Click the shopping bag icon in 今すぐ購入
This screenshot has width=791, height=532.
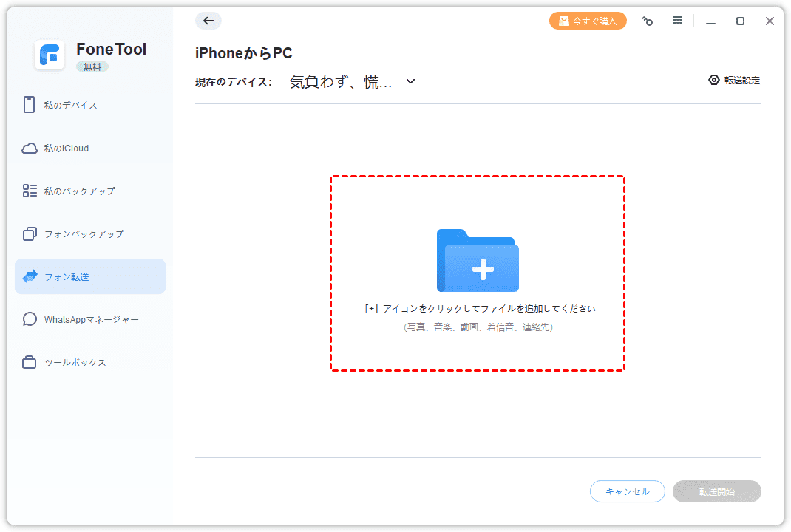[564, 21]
